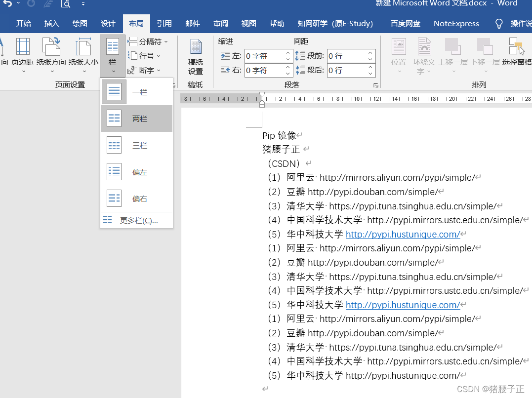532x398 pixels.
Task: Click the Undo arrow in quick access toolbar
Action: pyautogui.click(x=8, y=3)
